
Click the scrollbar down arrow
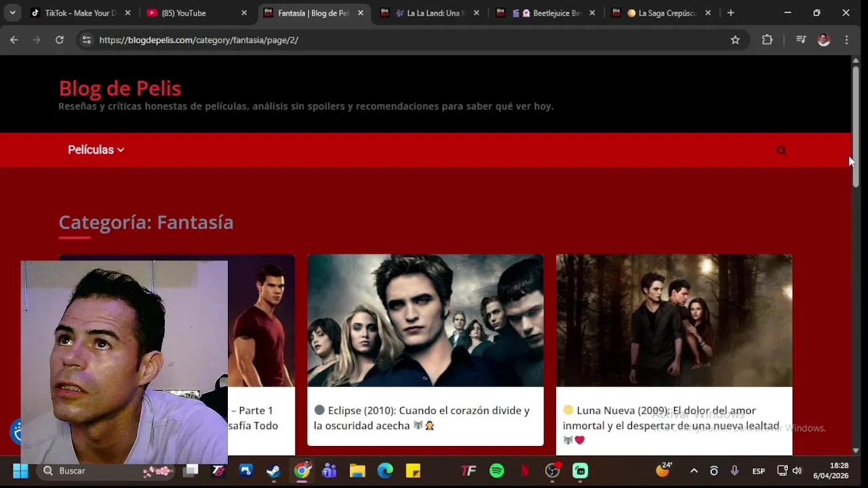click(x=856, y=450)
